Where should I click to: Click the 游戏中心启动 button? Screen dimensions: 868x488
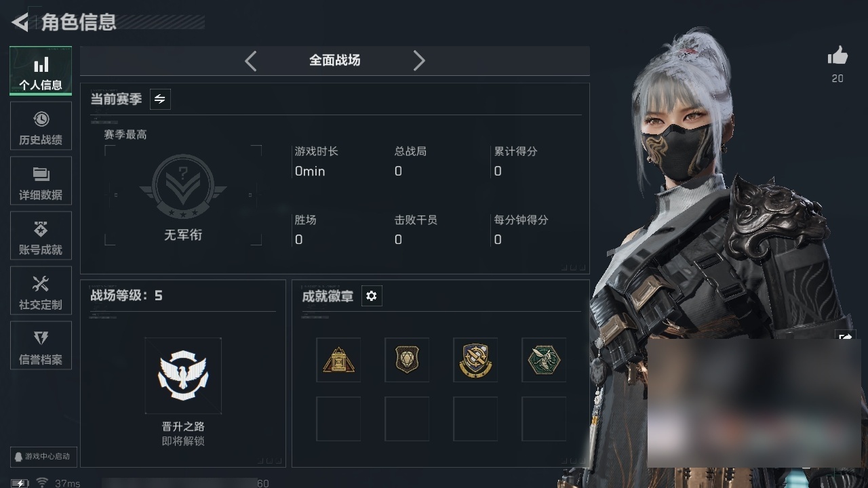pyautogui.click(x=42, y=456)
